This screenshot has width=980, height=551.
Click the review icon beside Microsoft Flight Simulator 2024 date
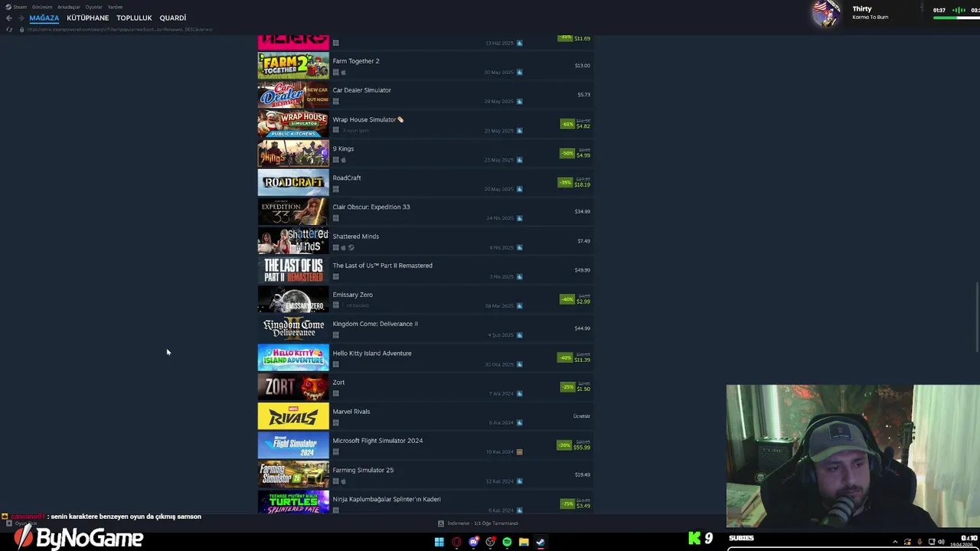[x=519, y=452]
